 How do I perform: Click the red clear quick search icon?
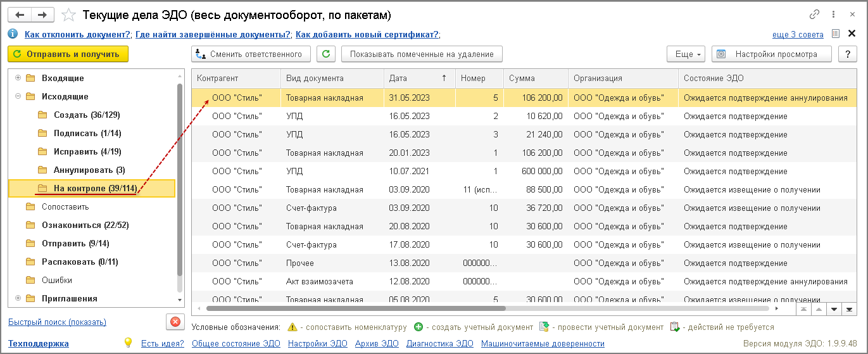(x=175, y=322)
